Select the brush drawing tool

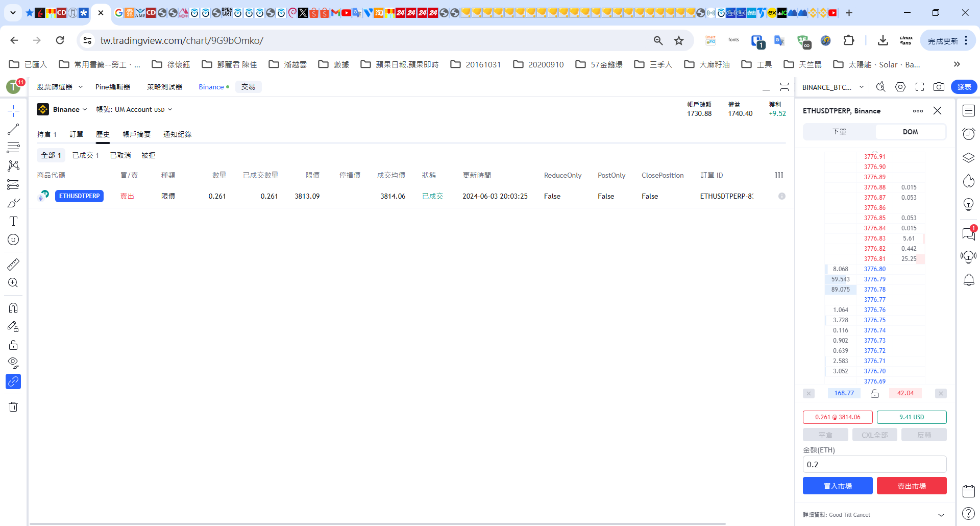[x=13, y=203]
